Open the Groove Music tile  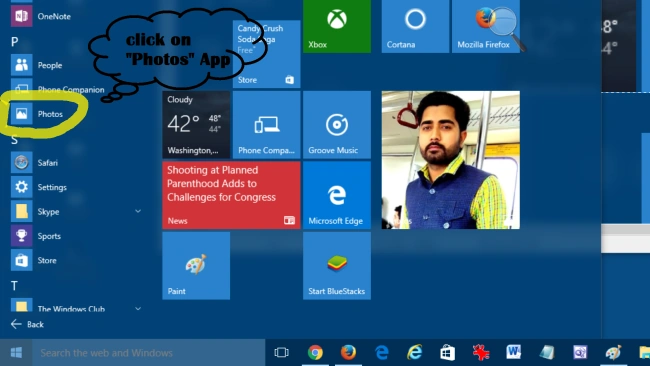pyautogui.click(x=337, y=124)
